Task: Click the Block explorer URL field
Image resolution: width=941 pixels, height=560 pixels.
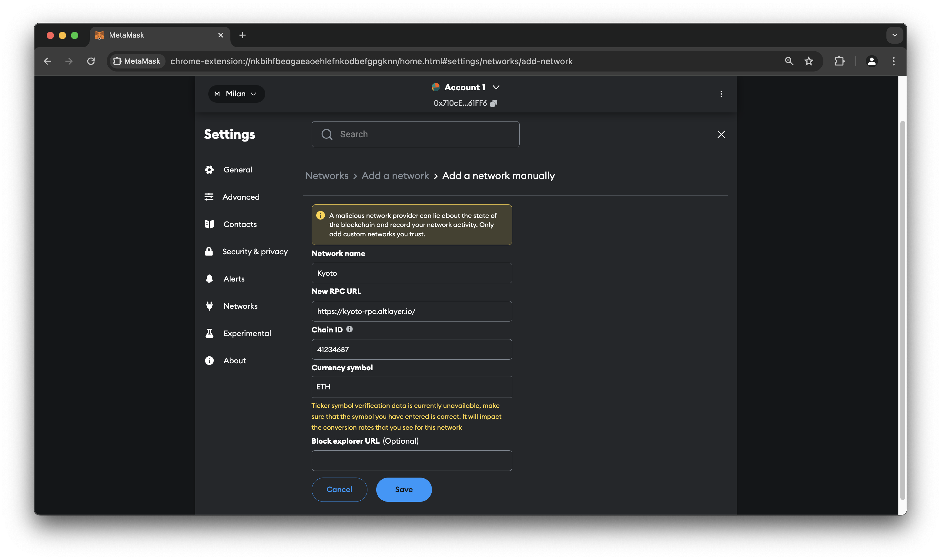Action: [411, 461]
